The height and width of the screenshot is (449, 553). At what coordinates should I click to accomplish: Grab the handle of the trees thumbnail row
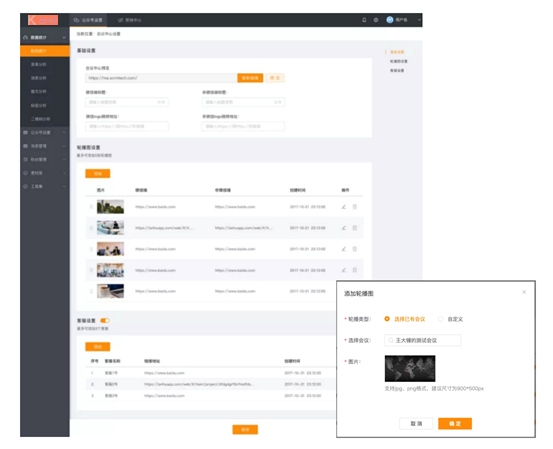pos(91,207)
